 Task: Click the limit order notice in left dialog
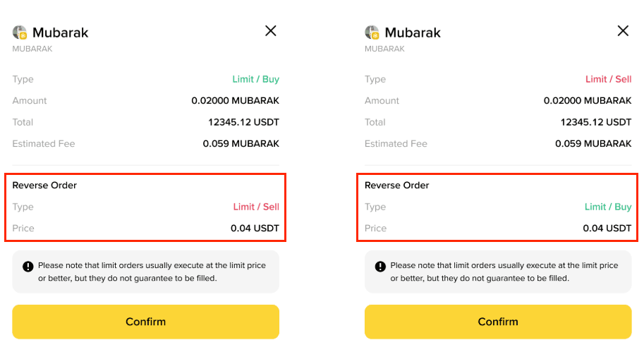[x=146, y=272]
